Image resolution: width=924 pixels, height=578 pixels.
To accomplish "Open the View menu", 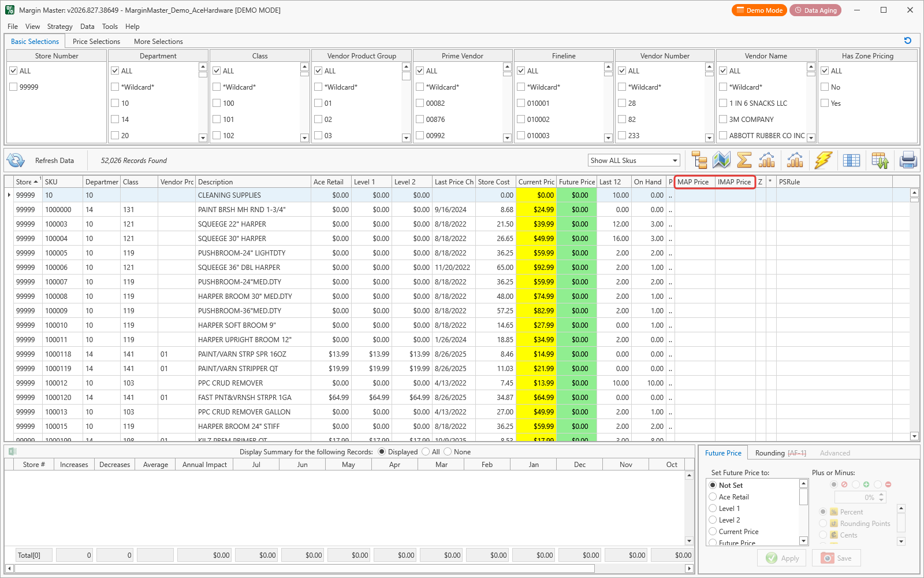I will (33, 27).
